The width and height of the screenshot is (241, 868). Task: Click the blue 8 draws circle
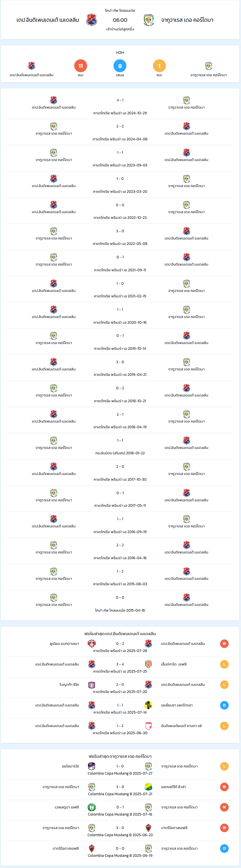(x=120, y=66)
